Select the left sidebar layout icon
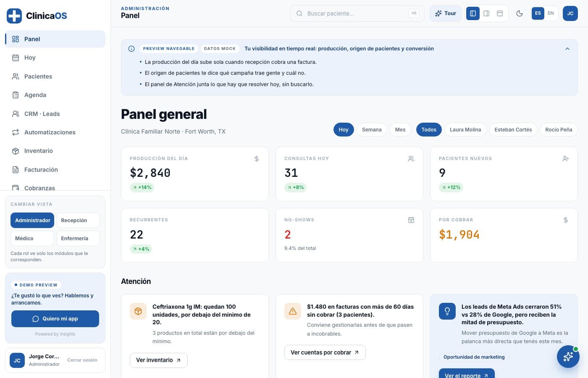 pyautogui.click(x=473, y=13)
